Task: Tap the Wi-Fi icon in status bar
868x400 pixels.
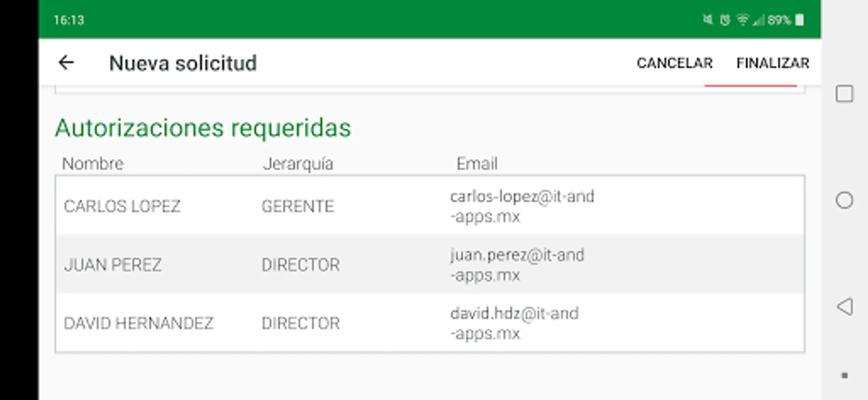Action: tap(742, 20)
